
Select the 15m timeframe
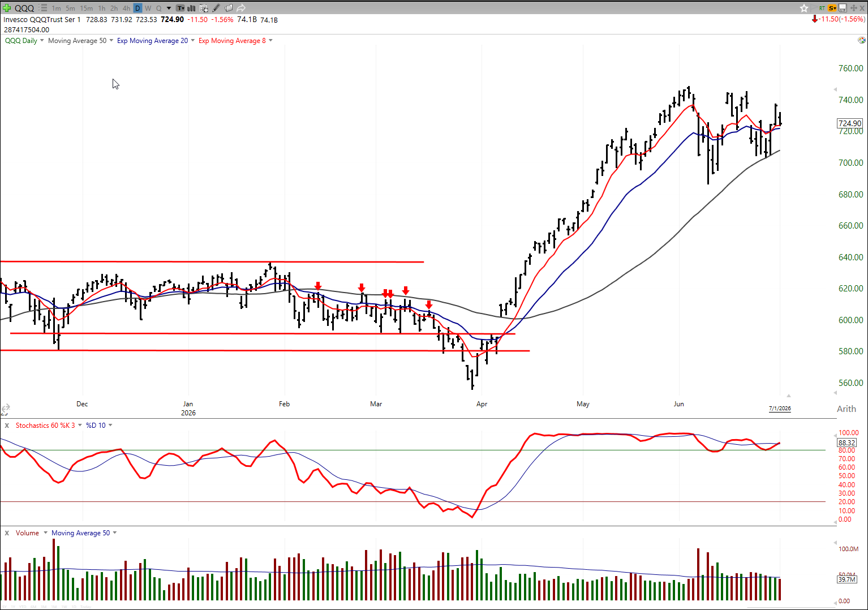(86, 8)
